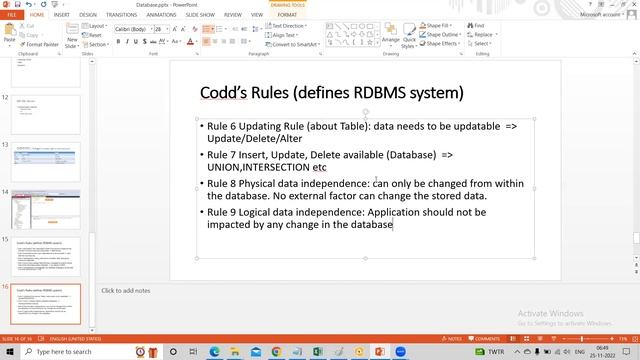Viewport: 640px width, 360px height.
Task: Decrease the list indent level
Action: pyautogui.click(x=235, y=29)
